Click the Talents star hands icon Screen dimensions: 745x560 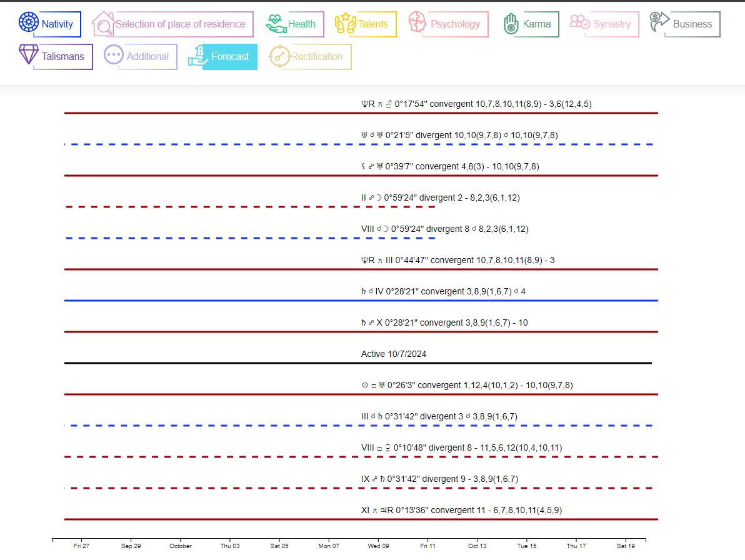(345, 24)
